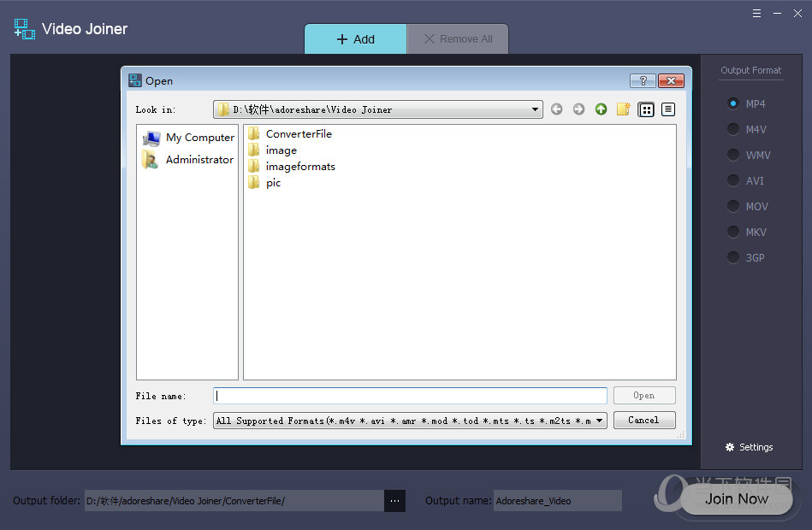This screenshot has height=530, width=812.
Task: Click the Back arrow in Open dialog
Action: pos(557,109)
